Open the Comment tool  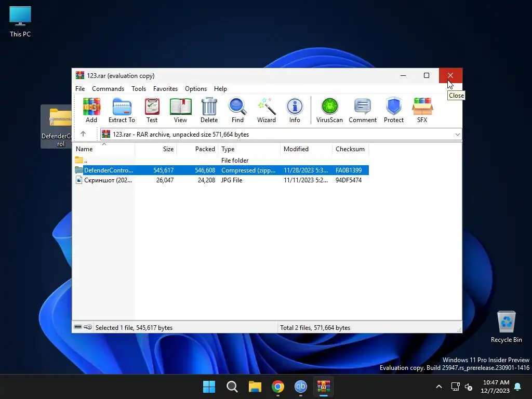tap(363, 110)
